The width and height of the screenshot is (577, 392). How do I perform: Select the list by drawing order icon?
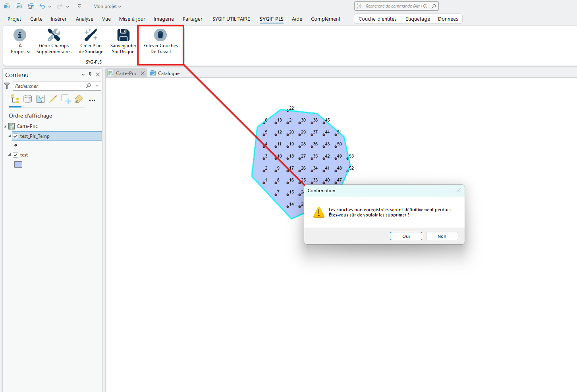[15, 99]
